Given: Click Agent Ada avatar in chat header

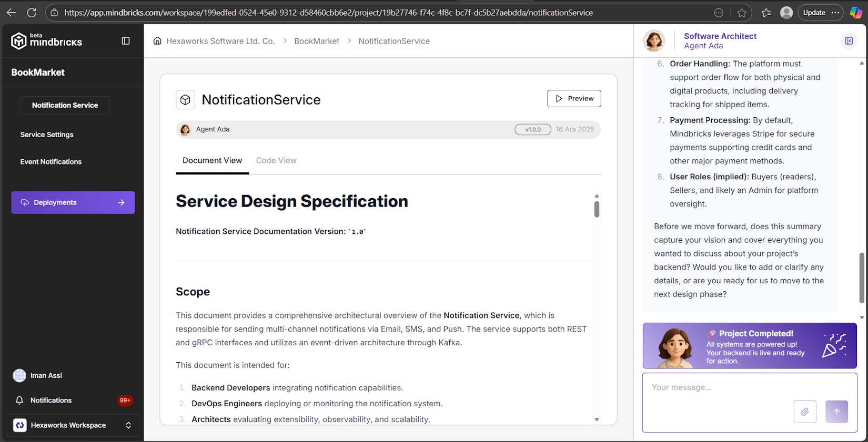Looking at the screenshot, I should tap(654, 41).
